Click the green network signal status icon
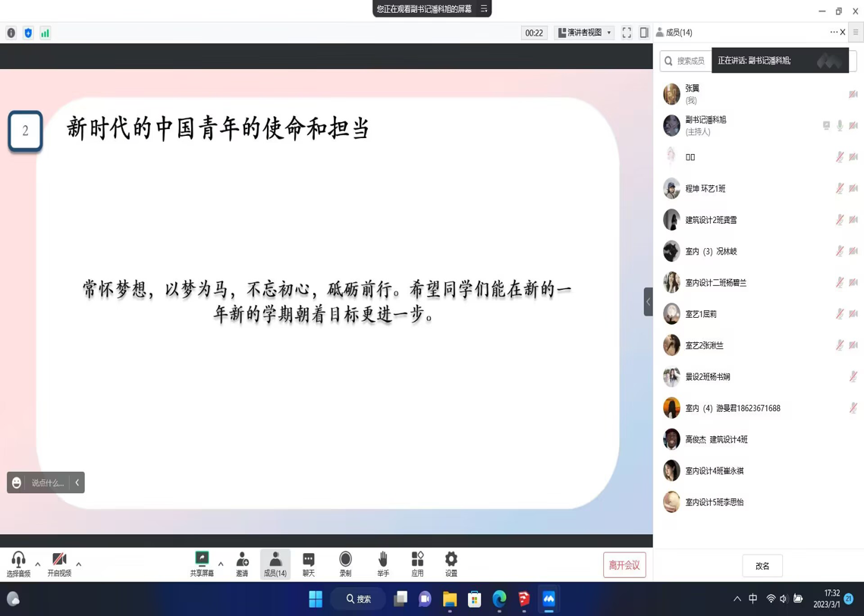This screenshot has height=616, width=864. coord(46,33)
